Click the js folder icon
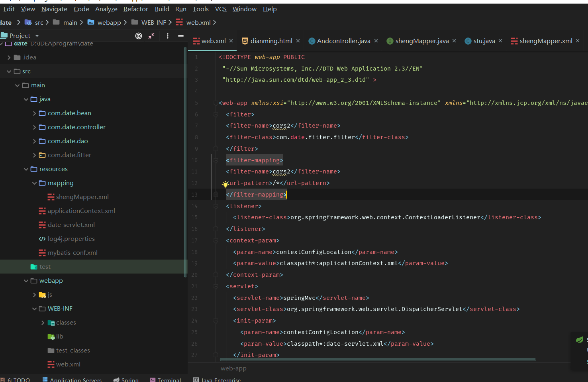The height and width of the screenshot is (382, 588). pos(42,295)
